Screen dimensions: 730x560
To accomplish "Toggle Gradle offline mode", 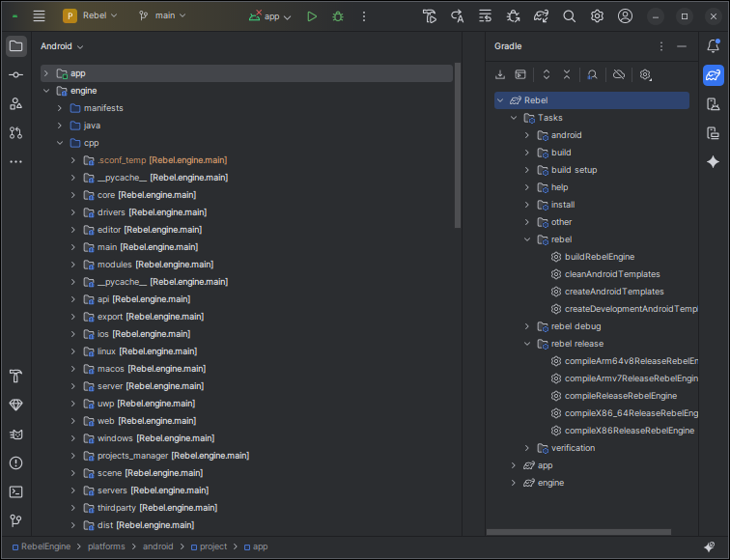I will point(619,74).
